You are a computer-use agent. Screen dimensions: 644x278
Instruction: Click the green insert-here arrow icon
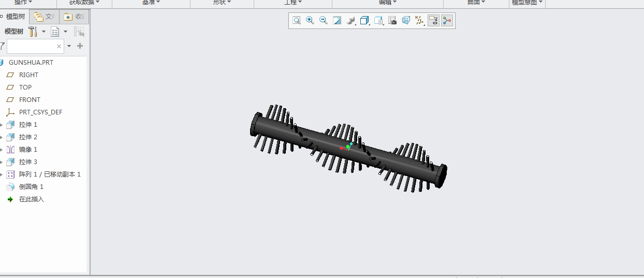tap(10, 199)
